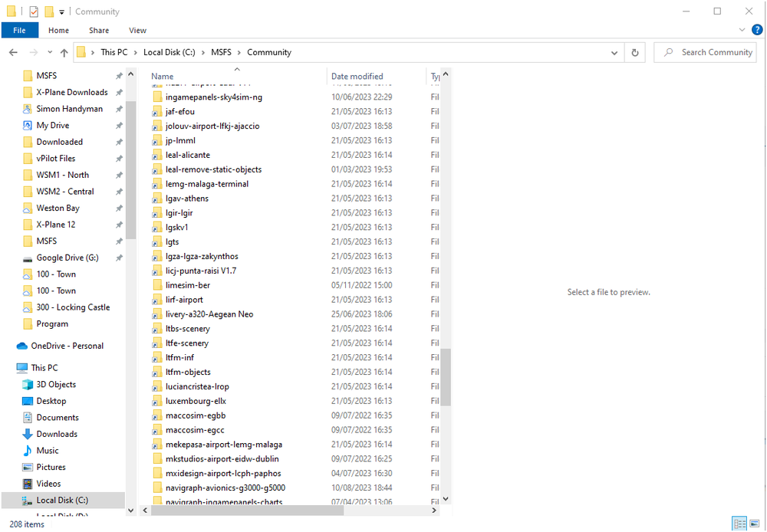The width and height of the screenshot is (767, 532).
Task: Open the address bar history dropdown
Action: click(x=614, y=51)
